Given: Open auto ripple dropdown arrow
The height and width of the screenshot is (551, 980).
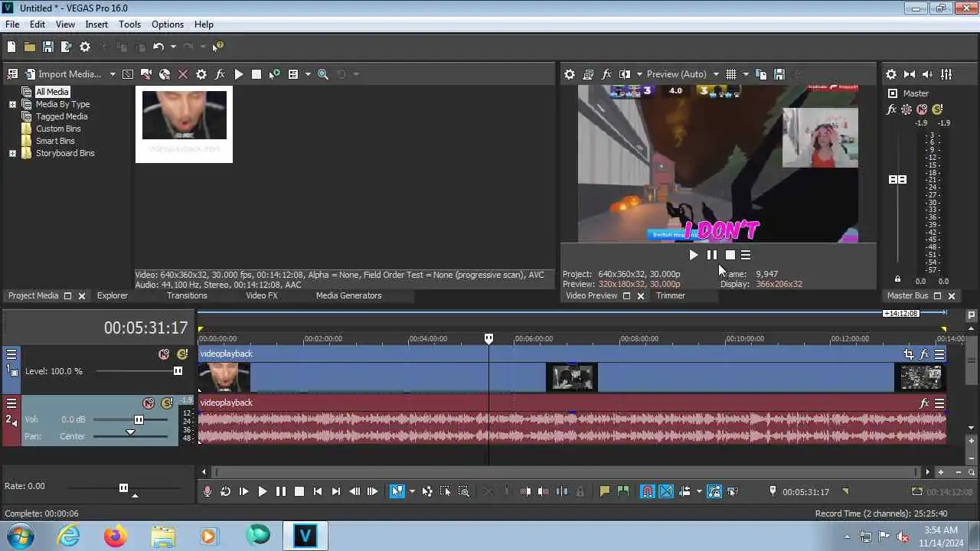Looking at the screenshot, I should coord(699,491).
